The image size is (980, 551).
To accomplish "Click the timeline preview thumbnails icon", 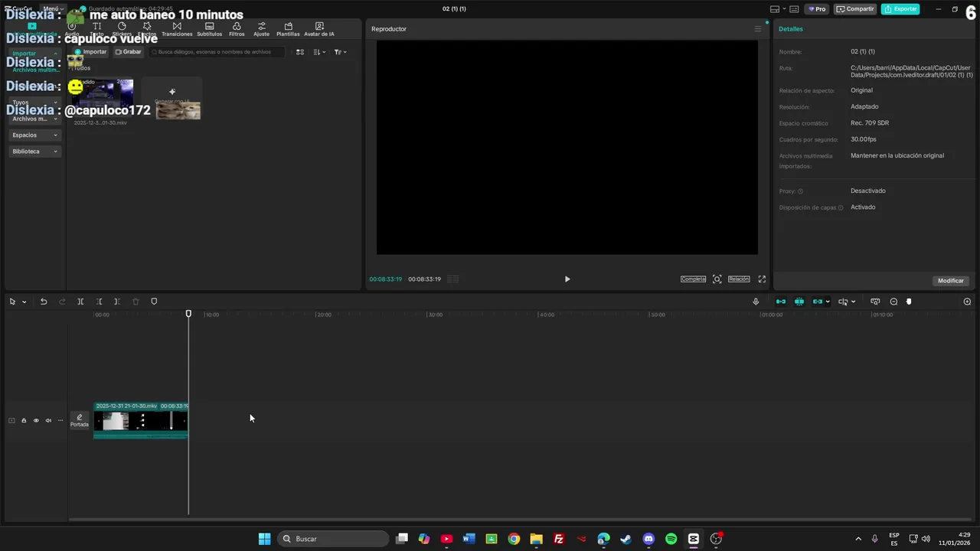I will coord(875,302).
